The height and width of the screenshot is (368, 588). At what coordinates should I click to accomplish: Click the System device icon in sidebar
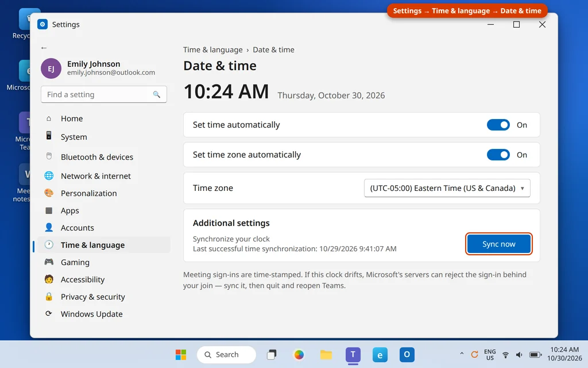click(49, 136)
